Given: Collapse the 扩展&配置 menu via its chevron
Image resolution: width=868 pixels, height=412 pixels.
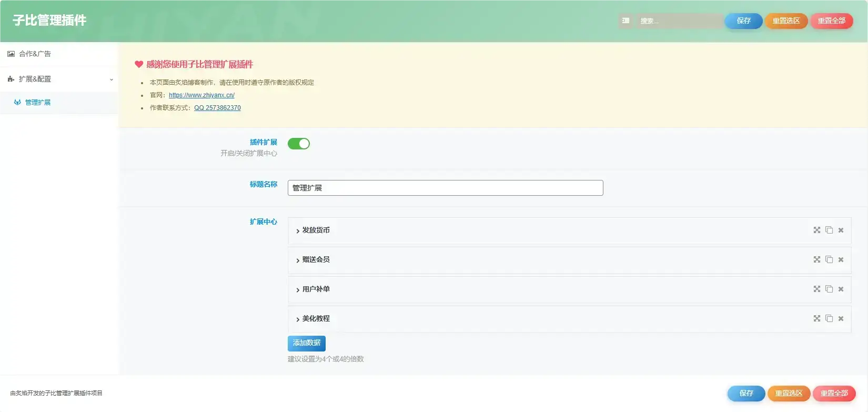Looking at the screenshot, I should 111,79.
